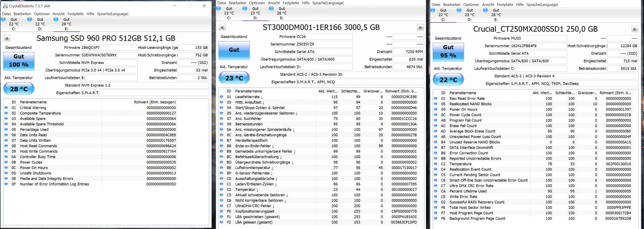Click Akt. Wert column header in Crucial window
644x229 pixels.
(x=542, y=93)
